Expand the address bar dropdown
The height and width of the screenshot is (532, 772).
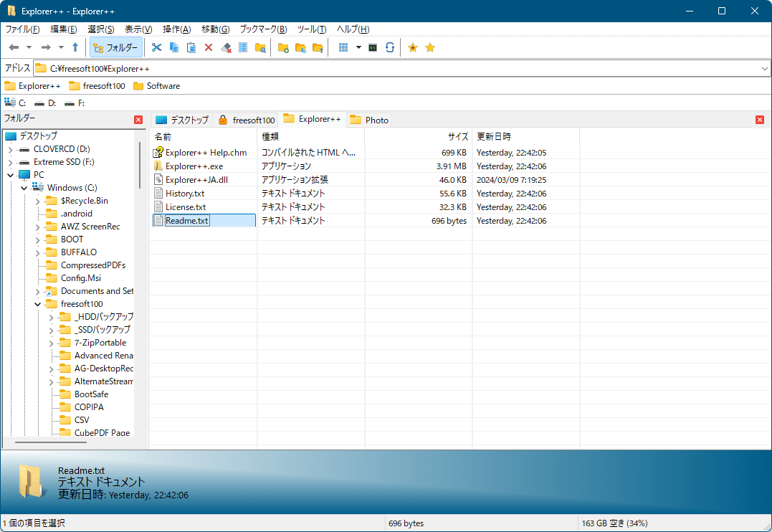tap(764, 68)
